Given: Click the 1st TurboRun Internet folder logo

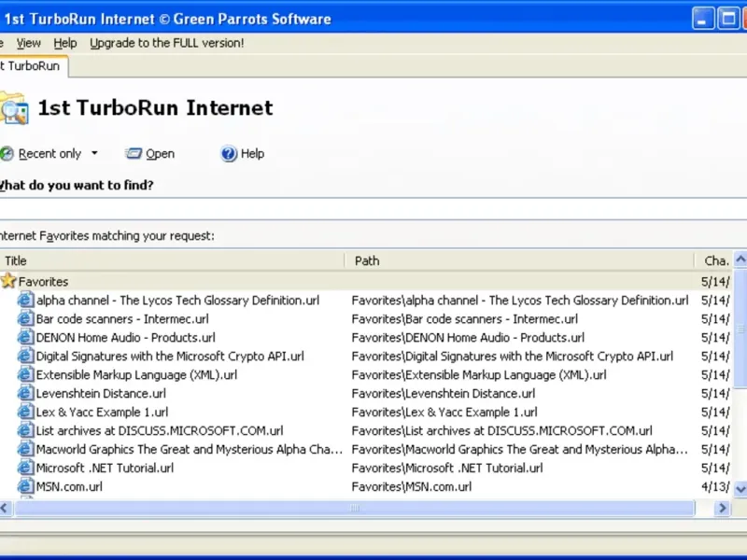Looking at the screenshot, I should pyautogui.click(x=14, y=108).
